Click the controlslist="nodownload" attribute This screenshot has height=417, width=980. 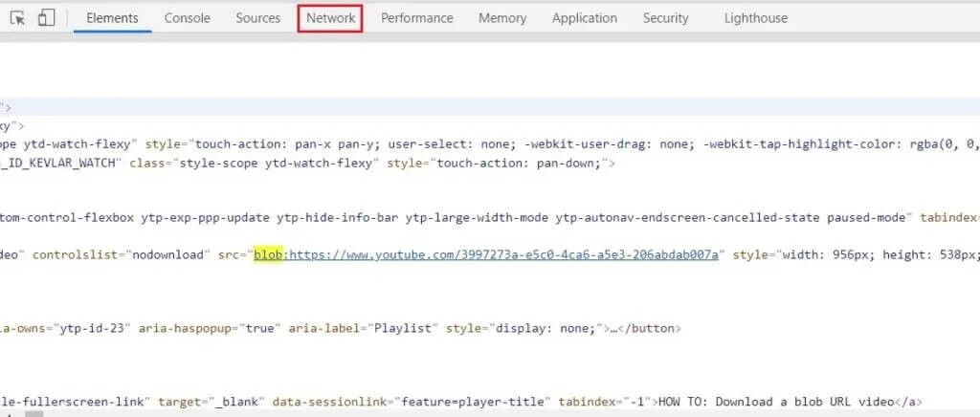118,254
